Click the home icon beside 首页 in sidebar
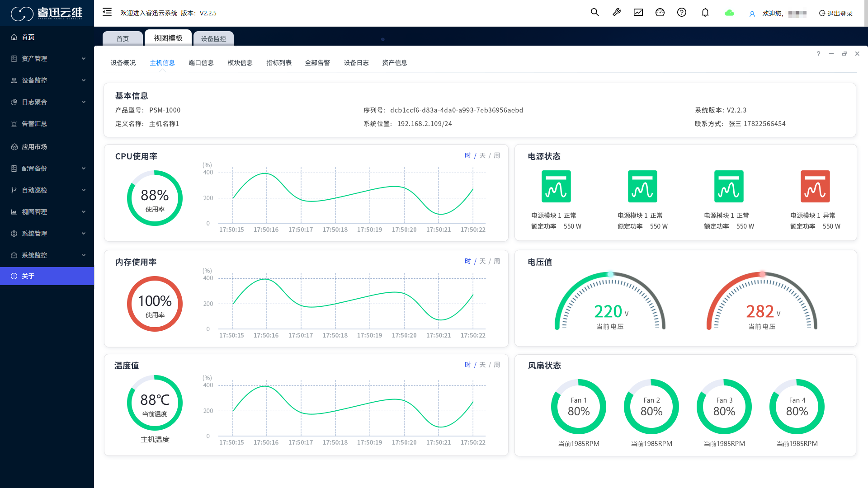868x488 pixels. click(x=14, y=37)
